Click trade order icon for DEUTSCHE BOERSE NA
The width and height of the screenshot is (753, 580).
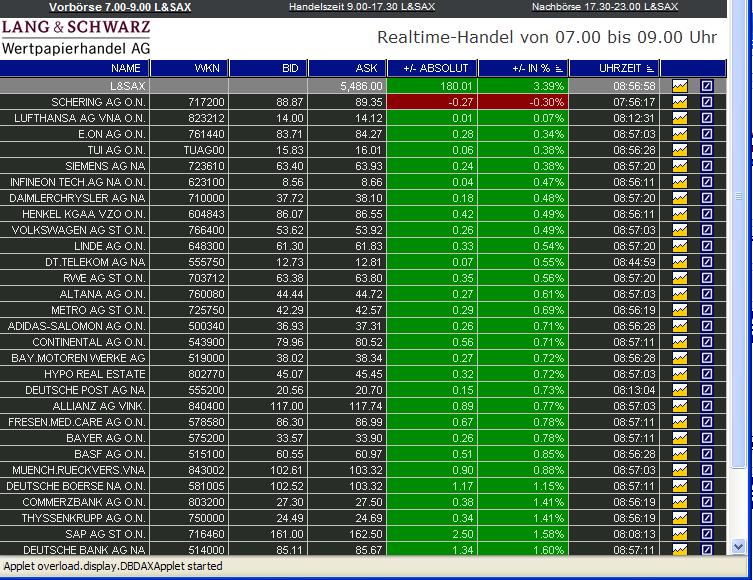point(707,486)
